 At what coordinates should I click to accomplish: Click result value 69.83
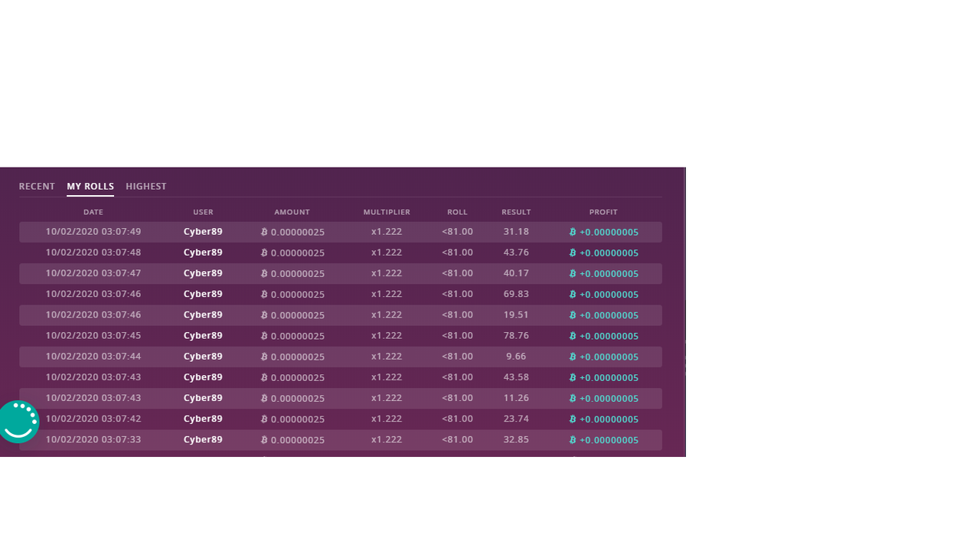516,294
